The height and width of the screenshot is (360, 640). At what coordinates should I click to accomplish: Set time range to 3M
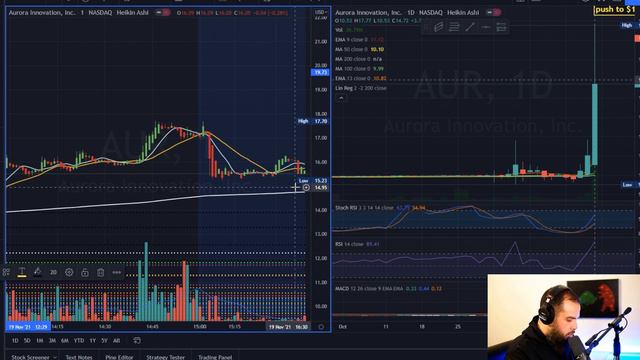click(52, 340)
